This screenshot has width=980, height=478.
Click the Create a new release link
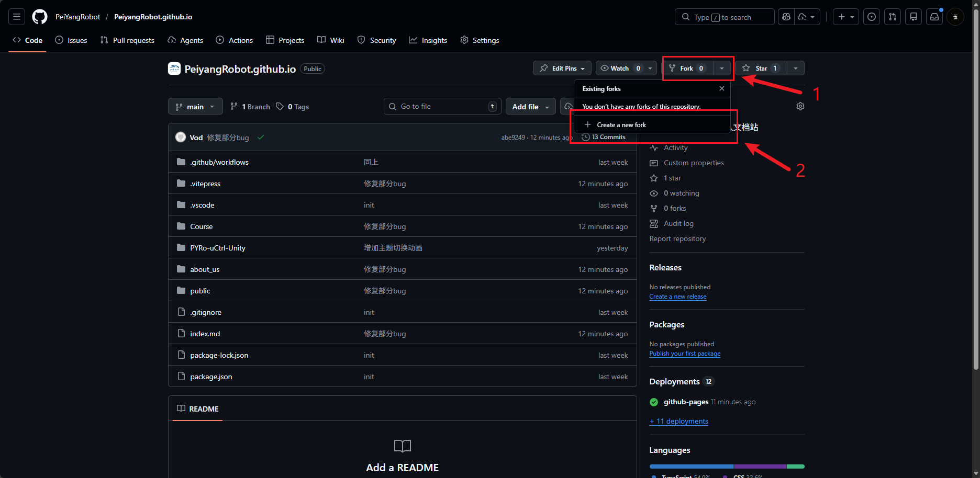coord(678,297)
